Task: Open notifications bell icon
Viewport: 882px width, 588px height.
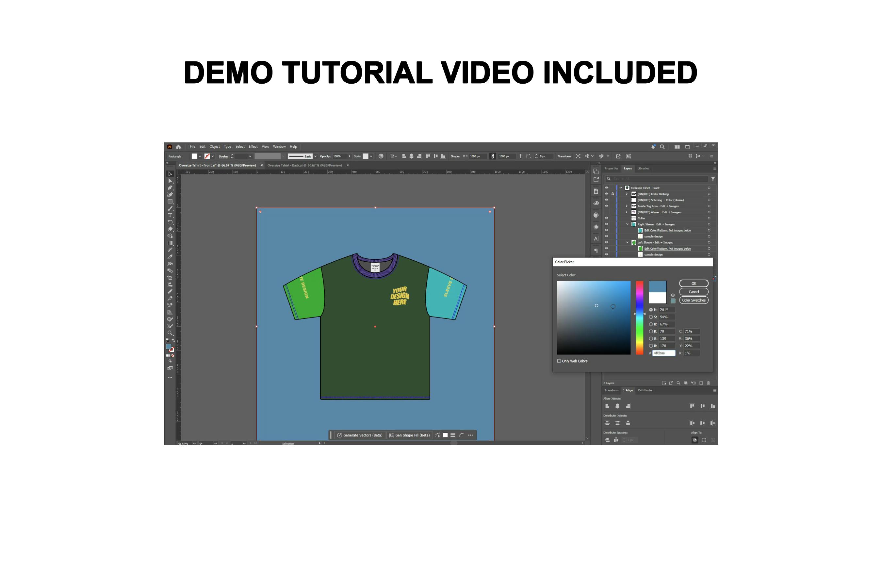Action: (x=653, y=147)
